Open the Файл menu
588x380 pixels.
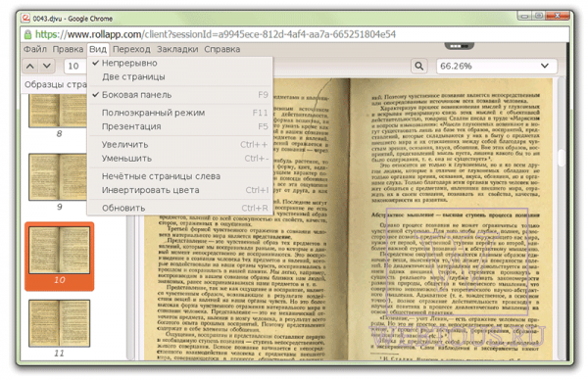coord(35,49)
